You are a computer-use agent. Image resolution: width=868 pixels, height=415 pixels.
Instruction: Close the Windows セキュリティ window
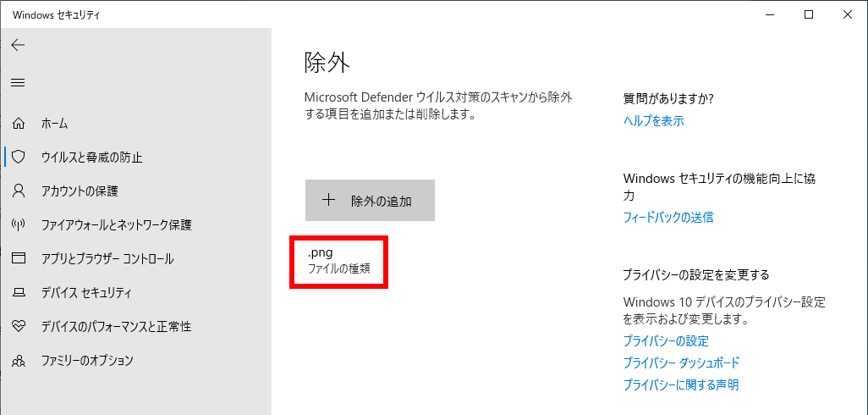coord(848,15)
